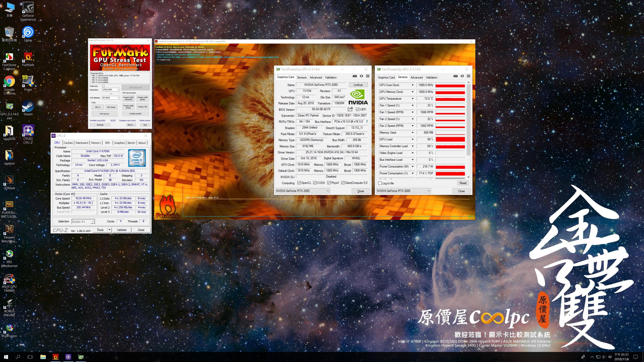Switch to Caches tab in CPU-Z
This screenshot has height=362, width=644.
click(x=68, y=143)
